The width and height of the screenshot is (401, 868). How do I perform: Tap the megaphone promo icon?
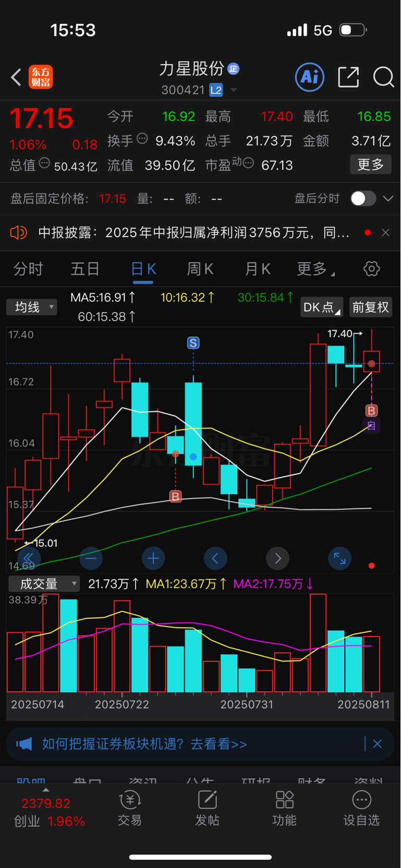pos(24,744)
